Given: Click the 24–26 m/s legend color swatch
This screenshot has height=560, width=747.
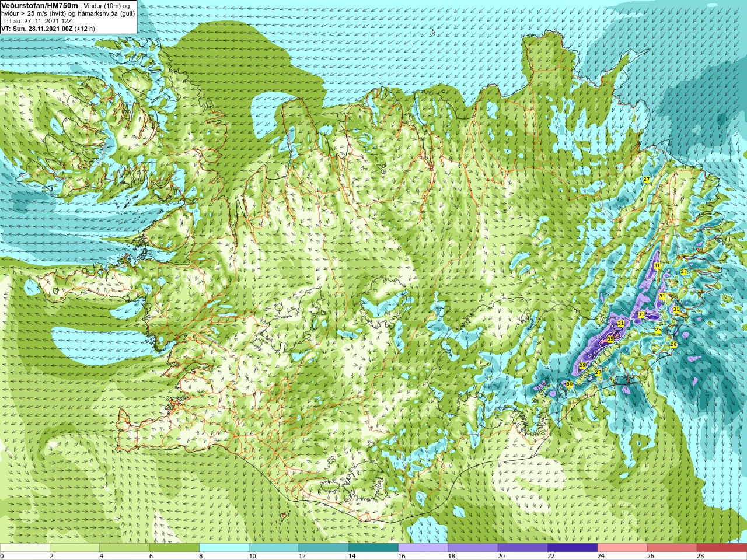Looking at the screenshot, I should 622,548.
